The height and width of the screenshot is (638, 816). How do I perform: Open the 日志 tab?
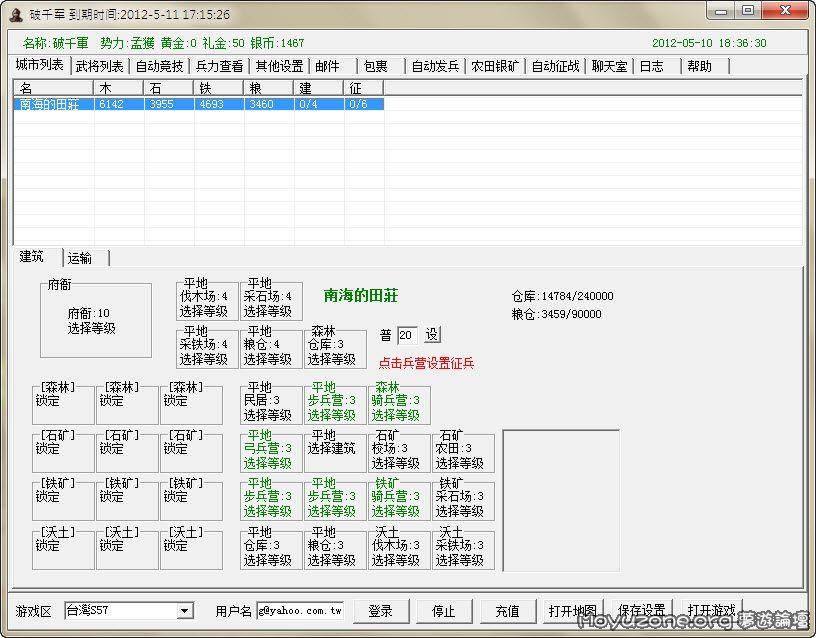(651, 66)
